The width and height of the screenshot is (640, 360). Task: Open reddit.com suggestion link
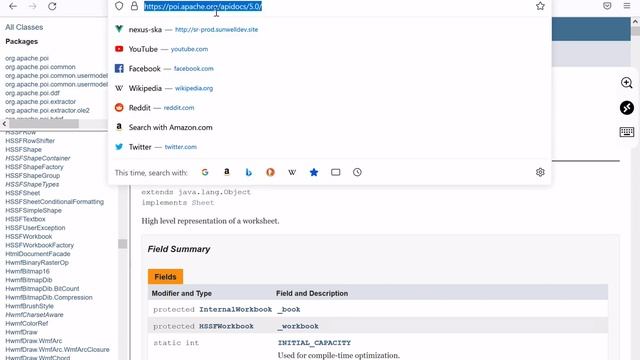tap(179, 108)
